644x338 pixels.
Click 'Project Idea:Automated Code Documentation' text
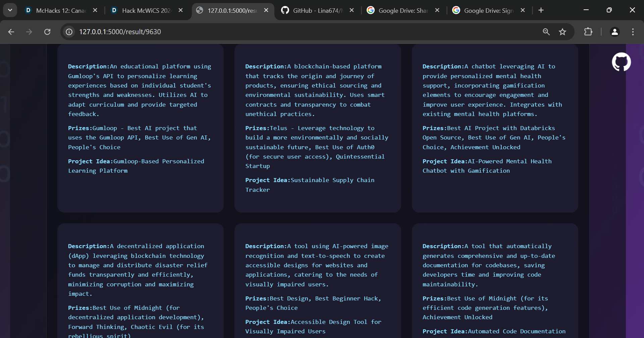(x=494, y=331)
